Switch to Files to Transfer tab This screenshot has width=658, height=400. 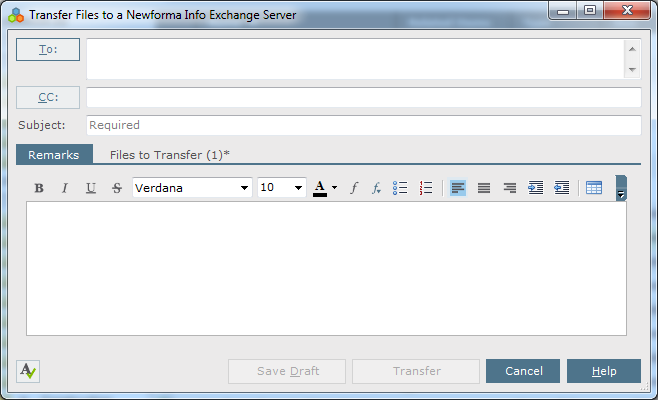click(x=170, y=155)
